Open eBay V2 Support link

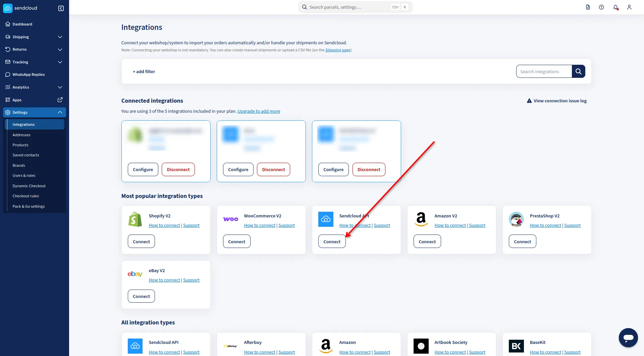point(191,280)
